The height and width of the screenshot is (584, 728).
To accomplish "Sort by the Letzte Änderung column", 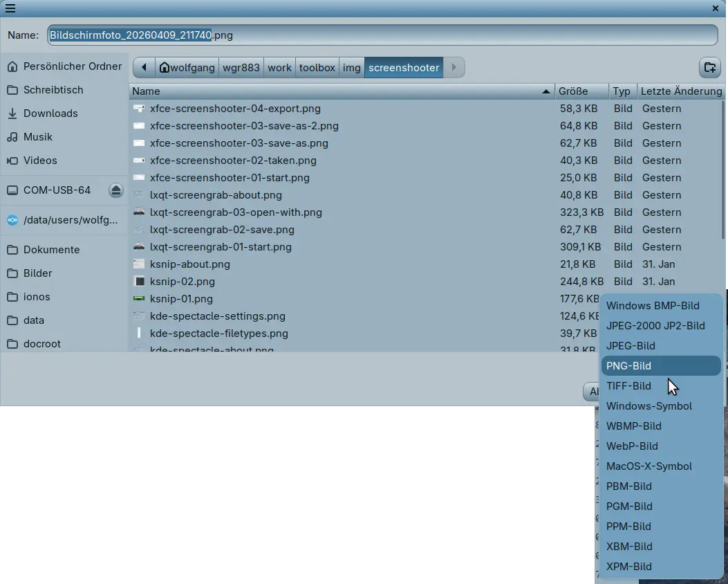I will (681, 91).
